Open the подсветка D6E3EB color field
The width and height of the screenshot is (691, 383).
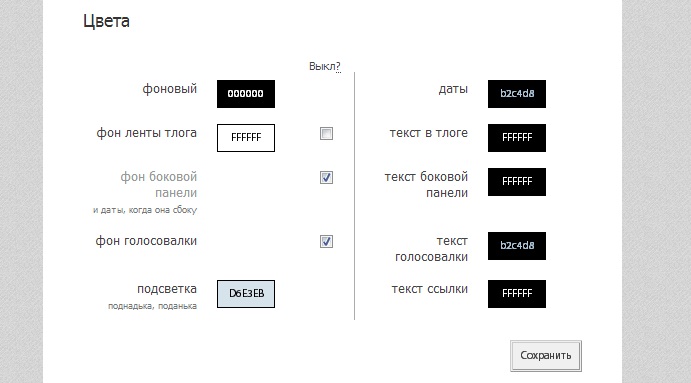[246, 294]
